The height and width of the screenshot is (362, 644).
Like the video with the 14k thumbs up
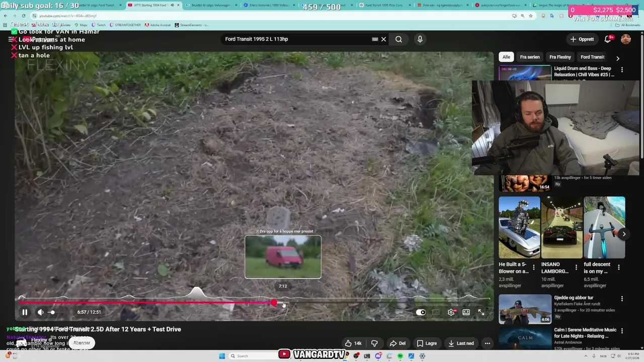pyautogui.click(x=353, y=343)
